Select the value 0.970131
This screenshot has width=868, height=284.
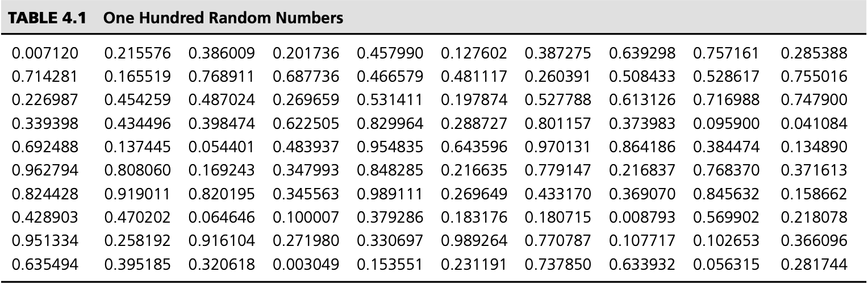coord(558,148)
